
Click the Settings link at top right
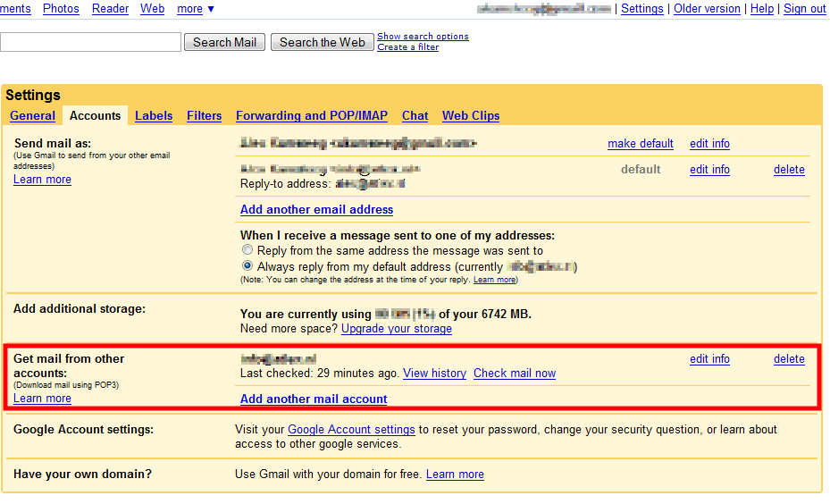click(x=642, y=8)
